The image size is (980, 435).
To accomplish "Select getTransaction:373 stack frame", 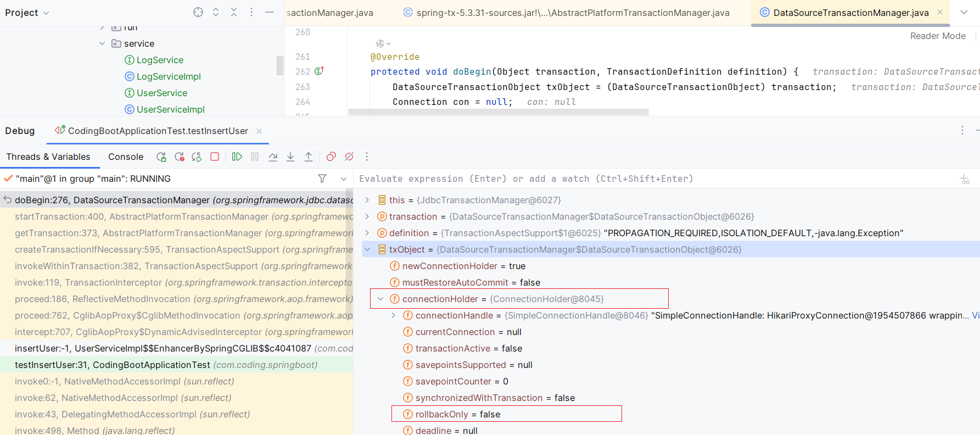I will click(x=177, y=233).
